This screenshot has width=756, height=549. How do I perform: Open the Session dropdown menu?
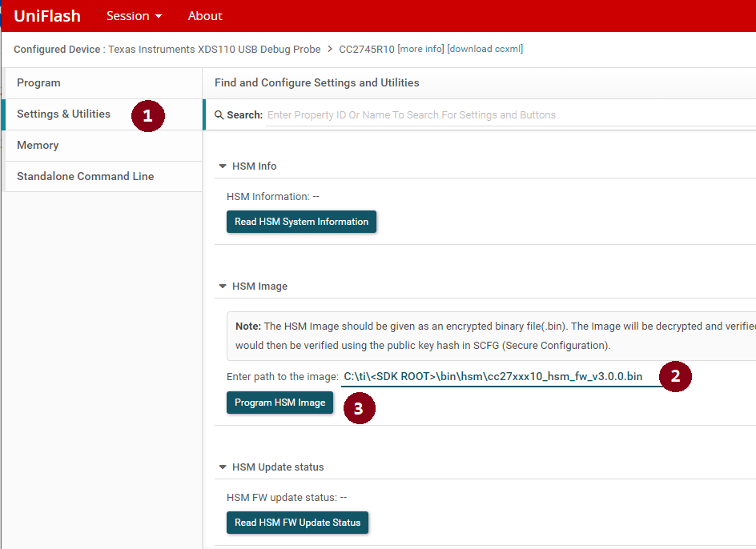click(x=134, y=16)
